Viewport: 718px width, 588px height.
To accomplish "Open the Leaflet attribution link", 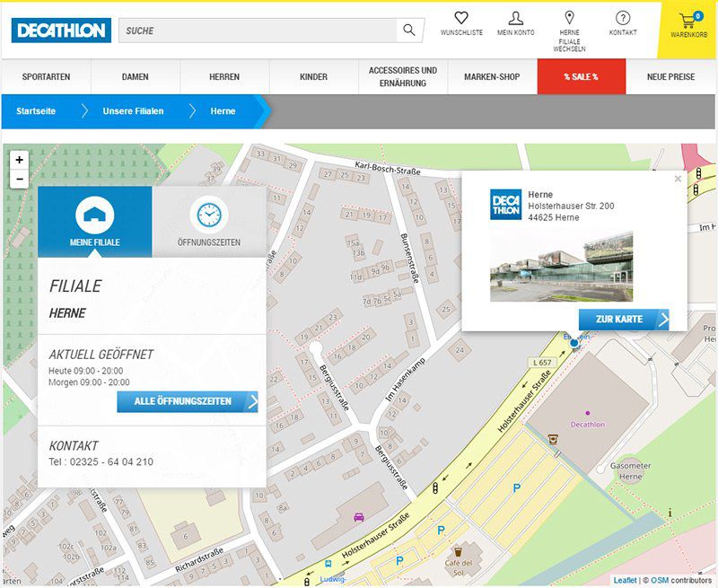I will click(x=625, y=580).
